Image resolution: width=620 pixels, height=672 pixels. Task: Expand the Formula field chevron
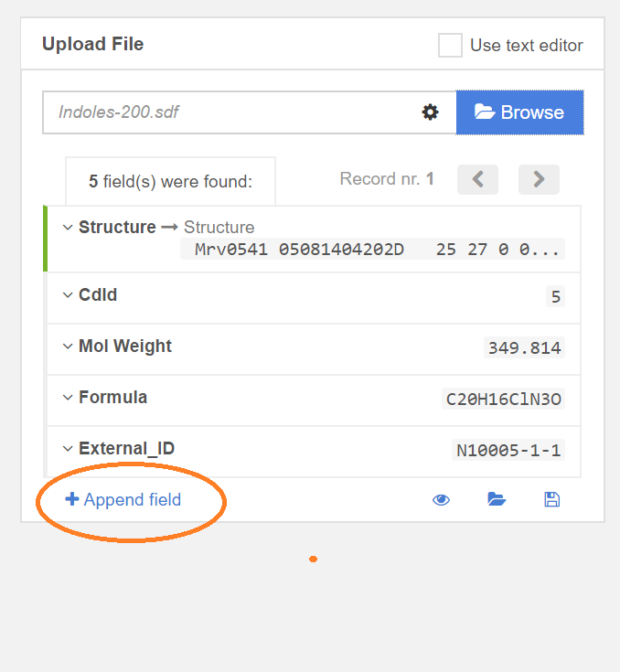pos(68,398)
